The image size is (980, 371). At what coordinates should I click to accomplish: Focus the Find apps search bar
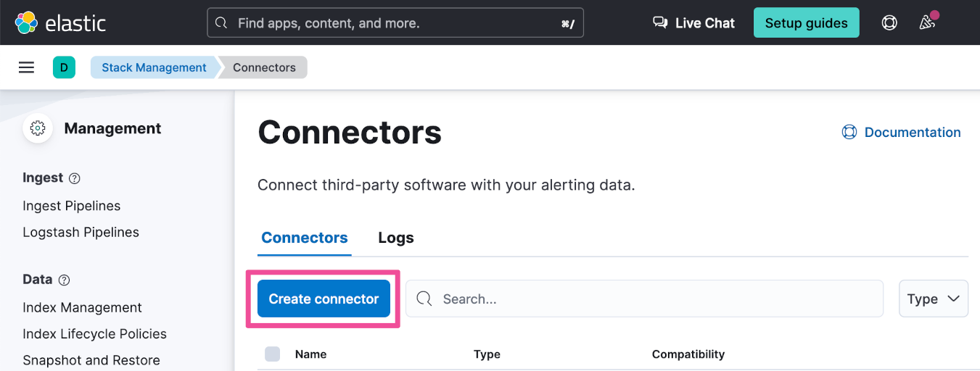pos(395,22)
